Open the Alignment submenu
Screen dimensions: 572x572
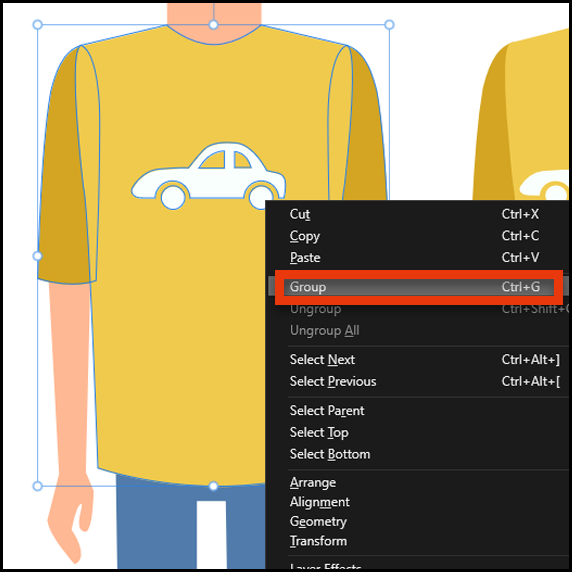[418, 502]
